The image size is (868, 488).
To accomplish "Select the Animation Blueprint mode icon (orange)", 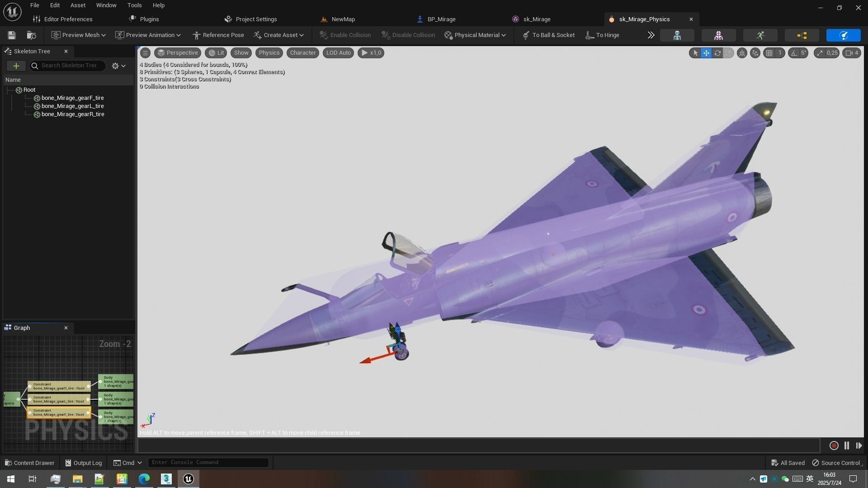I will [802, 35].
